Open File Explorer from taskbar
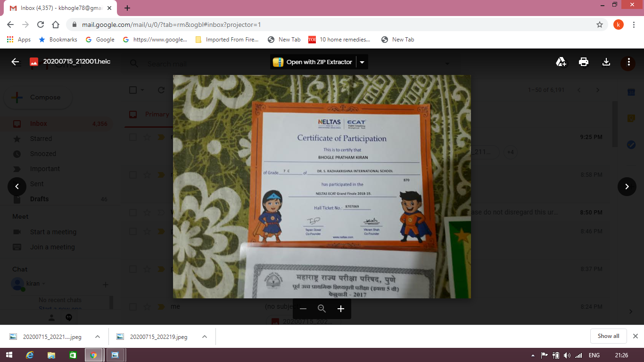This screenshot has height=362, width=644. (x=51, y=355)
